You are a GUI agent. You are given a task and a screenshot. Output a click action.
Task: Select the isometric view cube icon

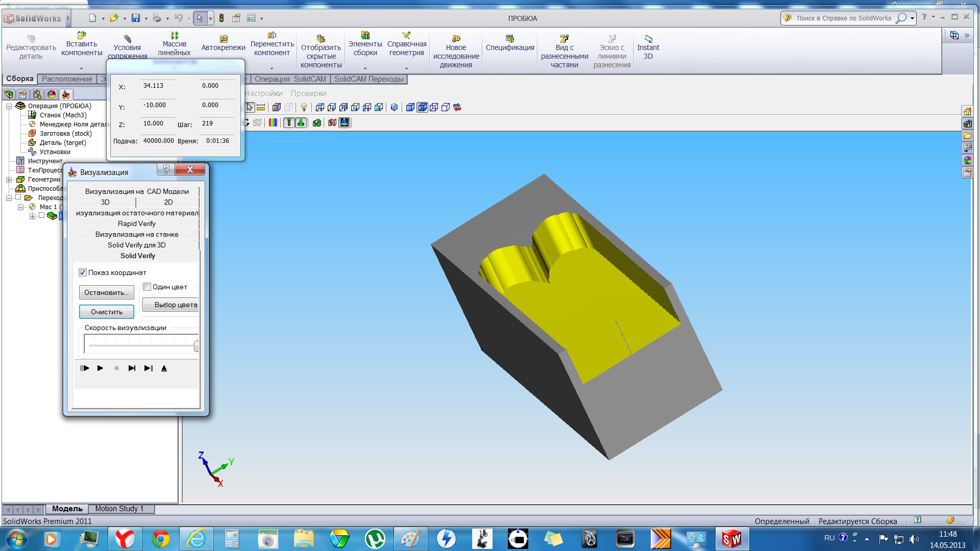point(394,108)
